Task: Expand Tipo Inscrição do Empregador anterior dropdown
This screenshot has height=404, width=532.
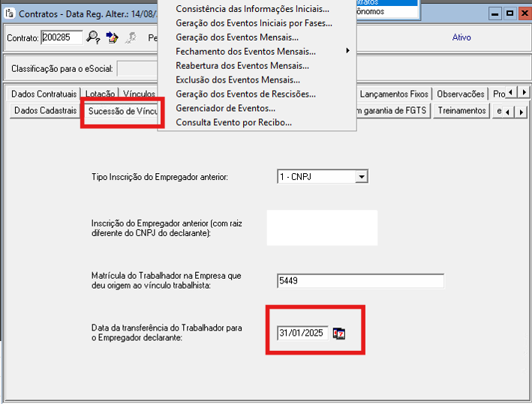Action: pyautogui.click(x=362, y=176)
